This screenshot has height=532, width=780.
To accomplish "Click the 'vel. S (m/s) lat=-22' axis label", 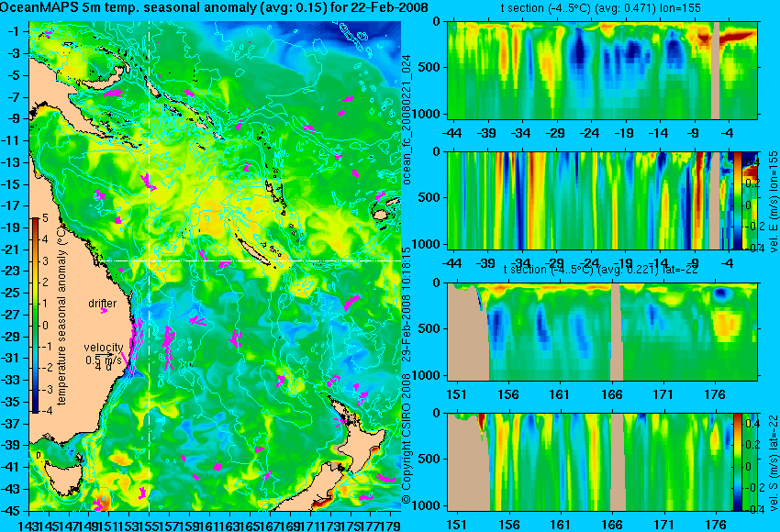I will (774, 462).
